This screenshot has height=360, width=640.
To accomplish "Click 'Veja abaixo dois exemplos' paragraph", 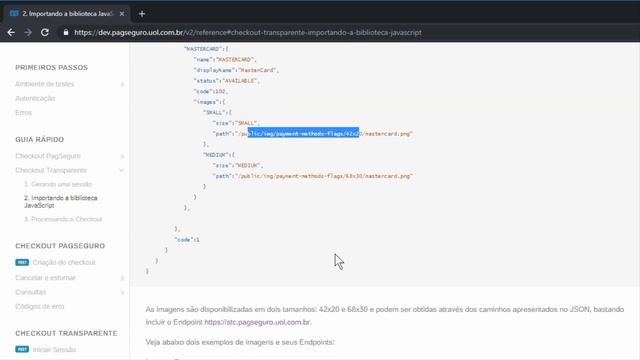I will pyautogui.click(x=240, y=342).
